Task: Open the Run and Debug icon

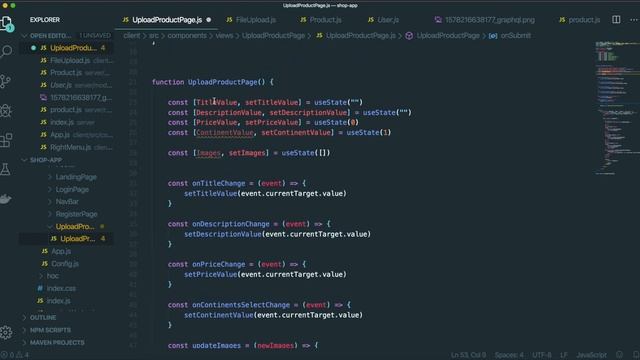Action: pos(6,110)
